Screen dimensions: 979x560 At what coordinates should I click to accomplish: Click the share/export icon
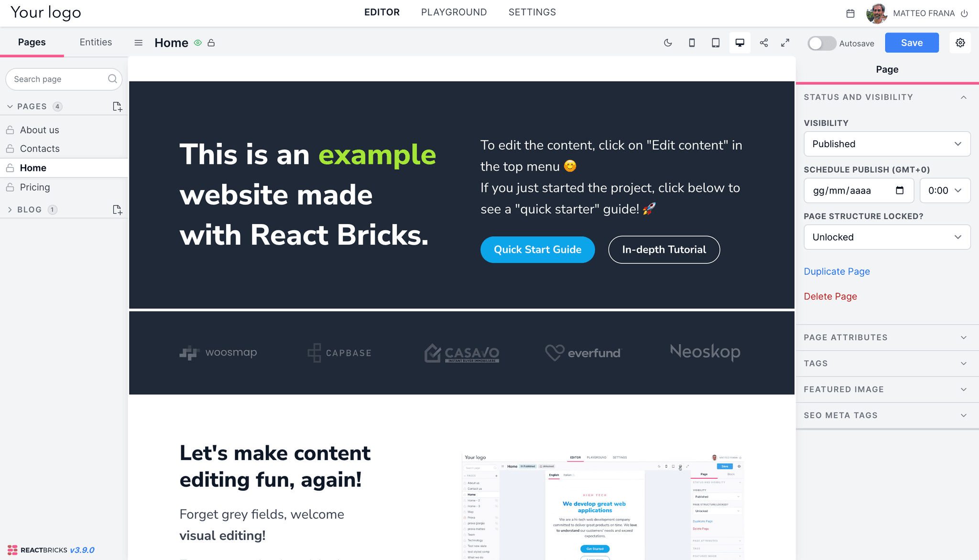point(763,43)
